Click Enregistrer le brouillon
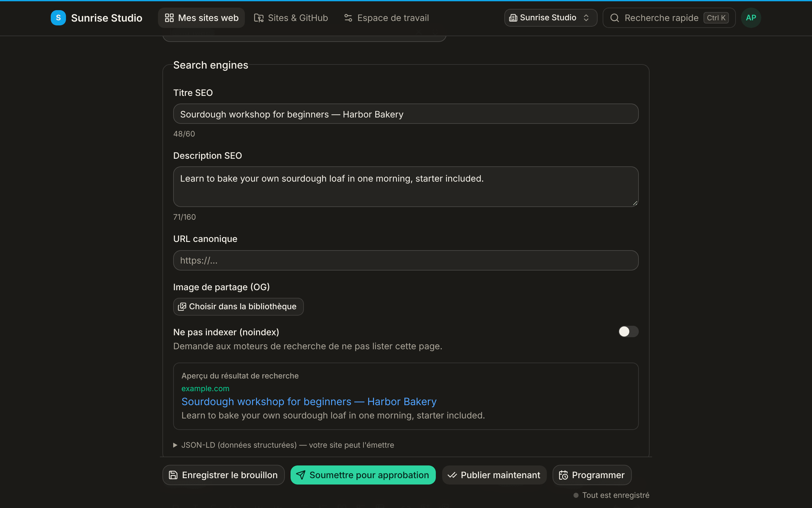The width and height of the screenshot is (812, 508). [x=224, y=475]
